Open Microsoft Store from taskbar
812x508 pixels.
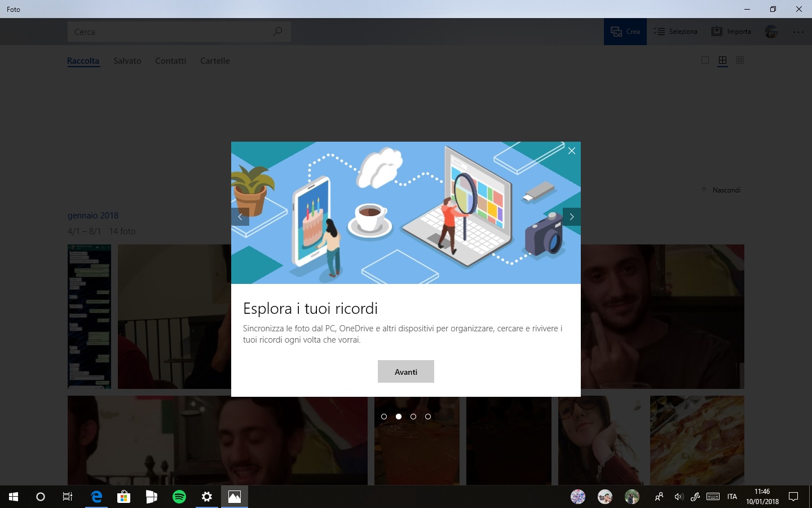(x=123, y=497)
